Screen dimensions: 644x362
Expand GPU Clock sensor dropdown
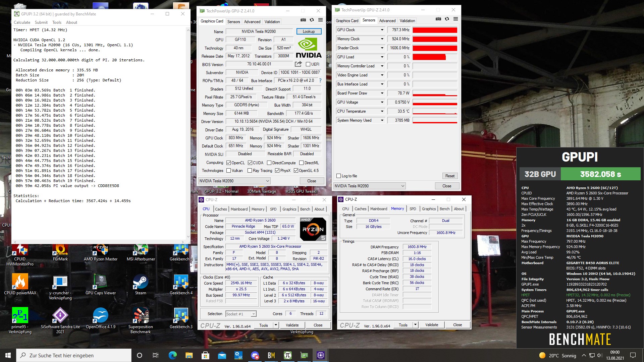point(382,30)
